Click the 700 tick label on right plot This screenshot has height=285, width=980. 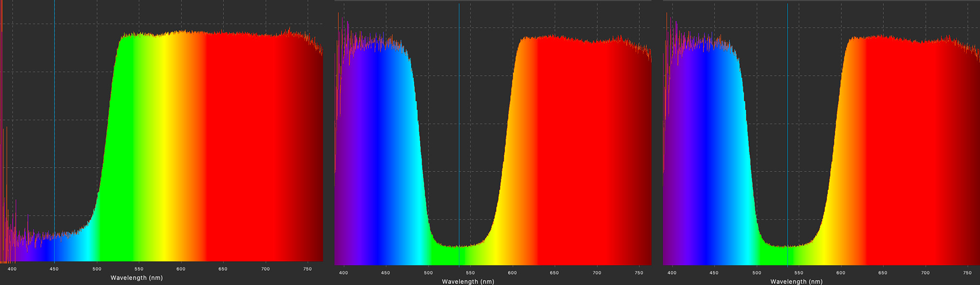925,273
